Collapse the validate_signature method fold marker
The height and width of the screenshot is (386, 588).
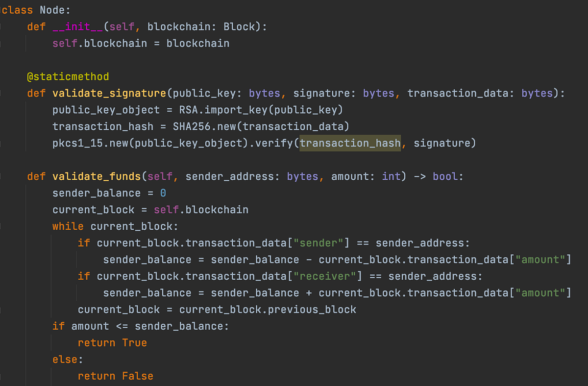click(x=1, y=93)
